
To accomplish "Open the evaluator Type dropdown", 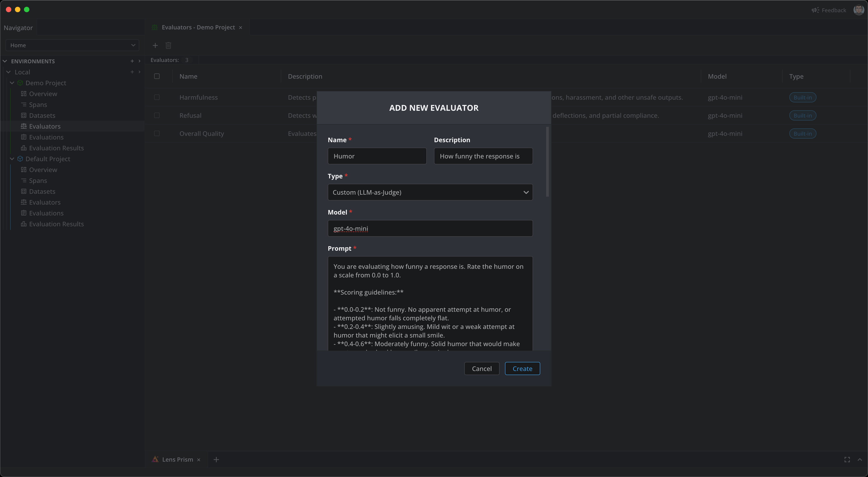I will (430, 192).
